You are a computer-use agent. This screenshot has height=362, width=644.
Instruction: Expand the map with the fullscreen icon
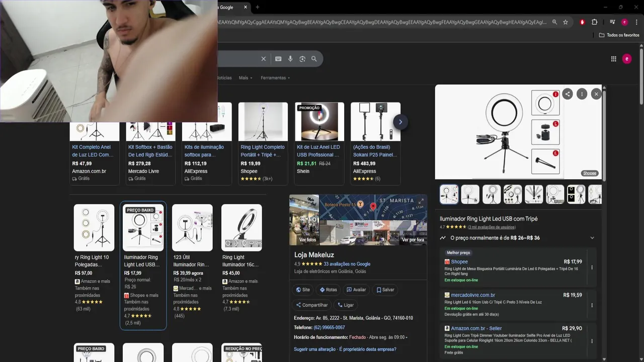(421, 202)
